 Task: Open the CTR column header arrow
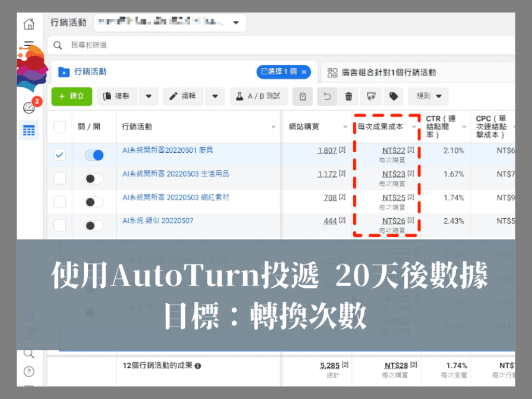pyautogui.click(x=464, y=127)
